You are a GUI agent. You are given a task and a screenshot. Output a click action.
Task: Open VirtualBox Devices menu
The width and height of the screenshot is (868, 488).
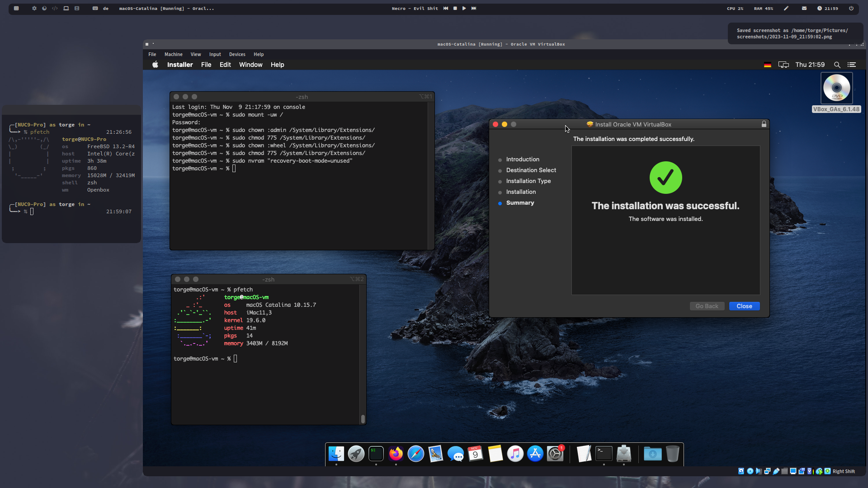(x=237, y=54)
